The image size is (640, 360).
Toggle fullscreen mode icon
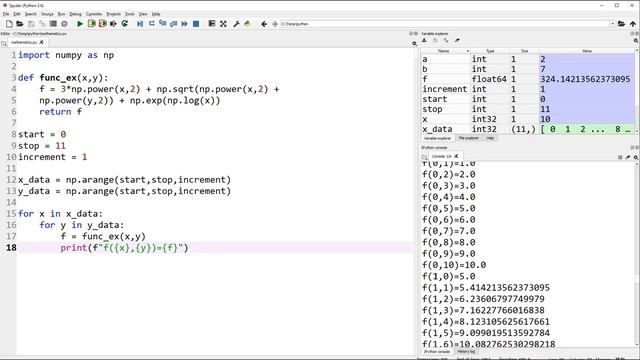[x=223, y=24]
